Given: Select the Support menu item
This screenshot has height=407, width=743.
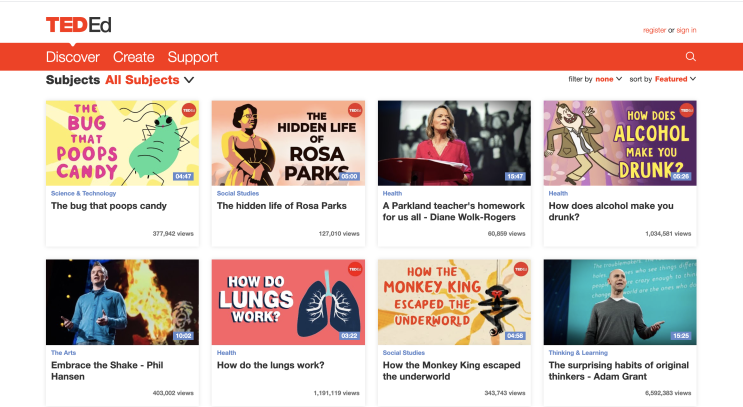Looking at the screenshot, I should 192,57.
